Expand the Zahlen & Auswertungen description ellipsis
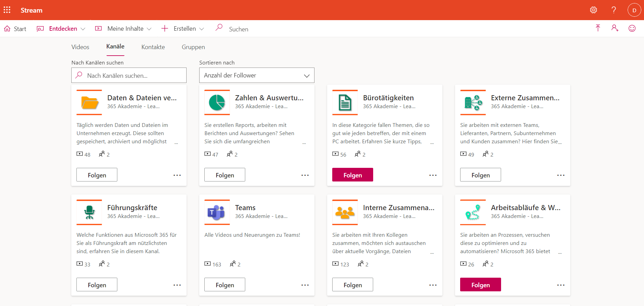The height and width of the screenshot is (306, 644). pos(304,143)
